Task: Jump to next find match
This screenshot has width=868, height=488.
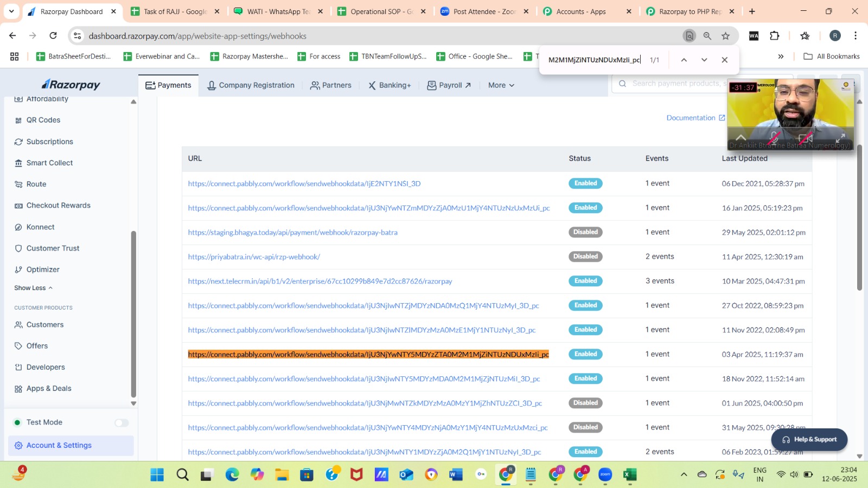Action: (x=704, y=60)
